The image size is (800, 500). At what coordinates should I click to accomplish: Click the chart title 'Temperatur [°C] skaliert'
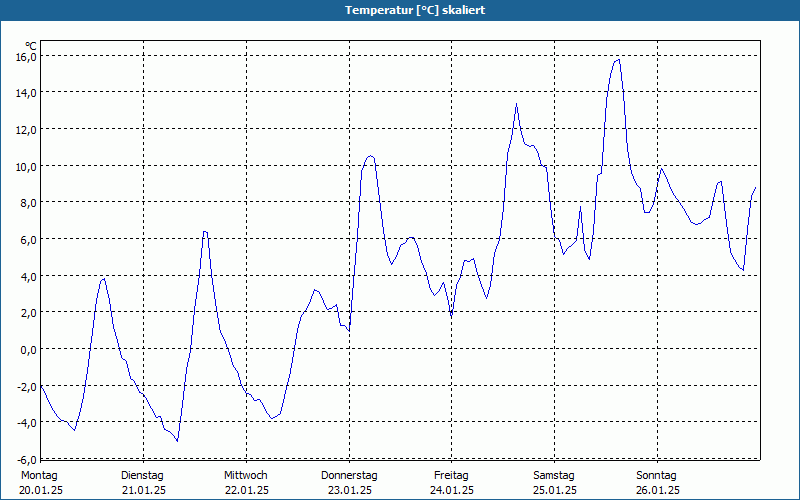pyautogui.click(x=415, y=10)
